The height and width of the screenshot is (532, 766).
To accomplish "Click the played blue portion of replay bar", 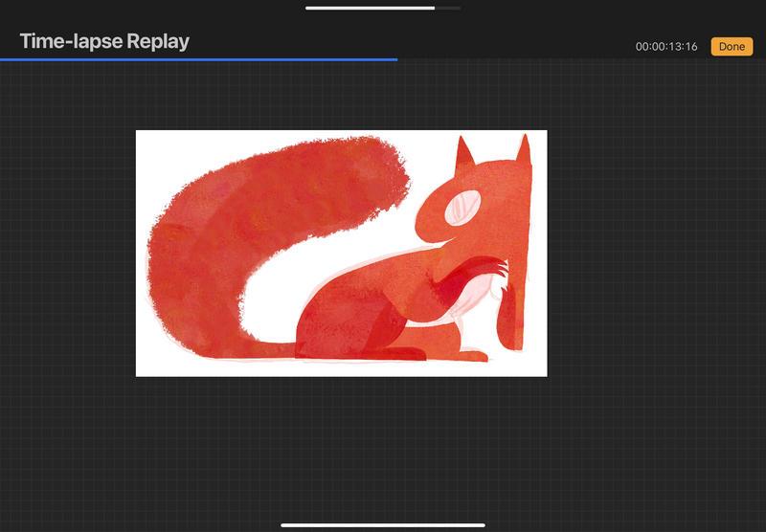I will coord(191,58).
